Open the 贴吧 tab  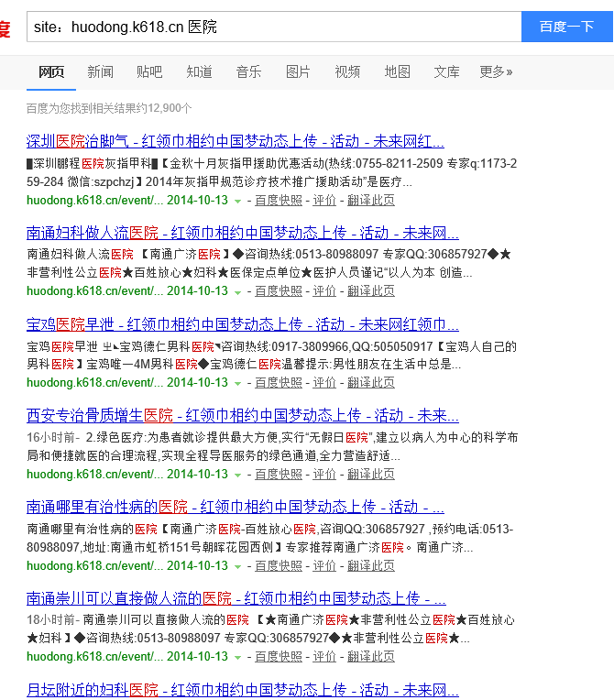(x=149, y=71)
